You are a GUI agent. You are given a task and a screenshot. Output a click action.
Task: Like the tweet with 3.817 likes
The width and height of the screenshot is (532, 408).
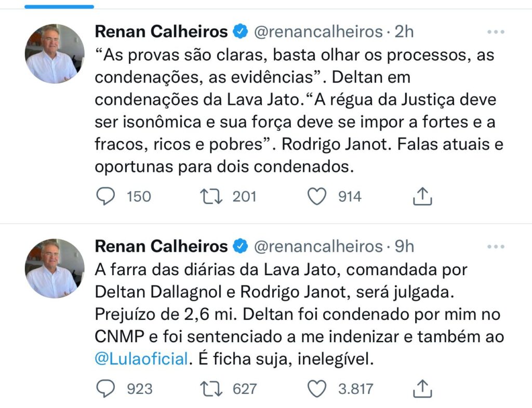coord(317,388)
